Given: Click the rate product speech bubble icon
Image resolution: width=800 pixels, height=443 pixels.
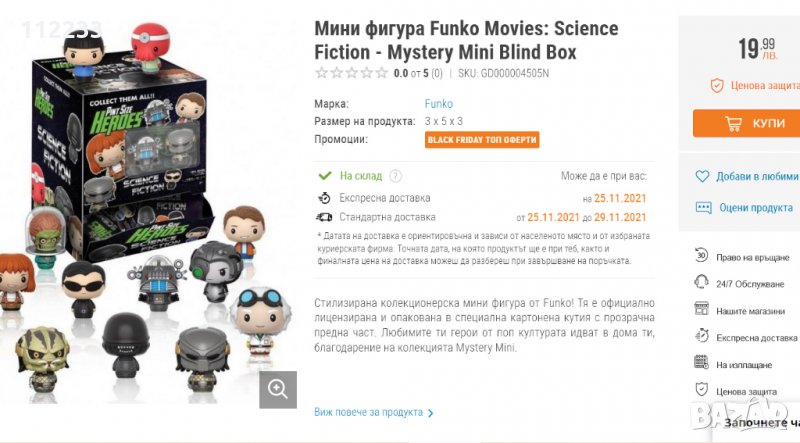Looking at the screenshot, I should click(701, 207).
